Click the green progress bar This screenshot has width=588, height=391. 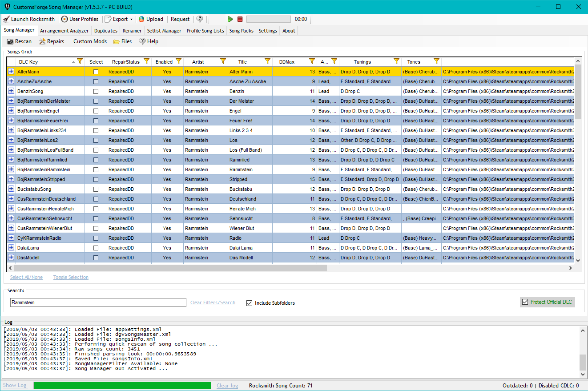(x=122, y=385)
